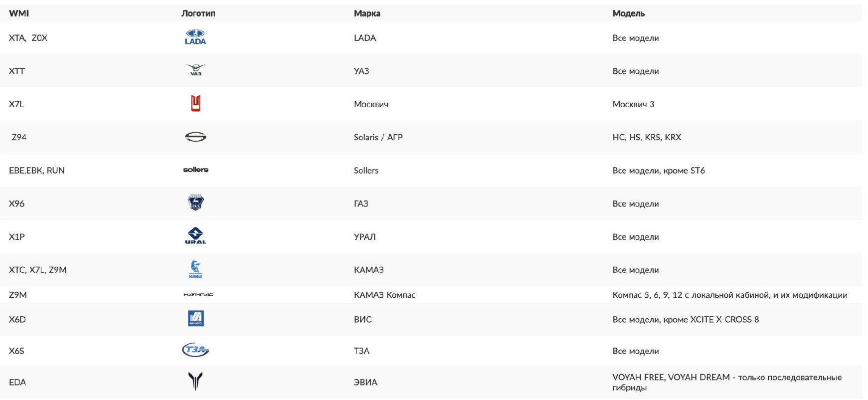
Task: Select the ГАЗ shield logo
Action: pyautogui.click(x=195, y=202)
